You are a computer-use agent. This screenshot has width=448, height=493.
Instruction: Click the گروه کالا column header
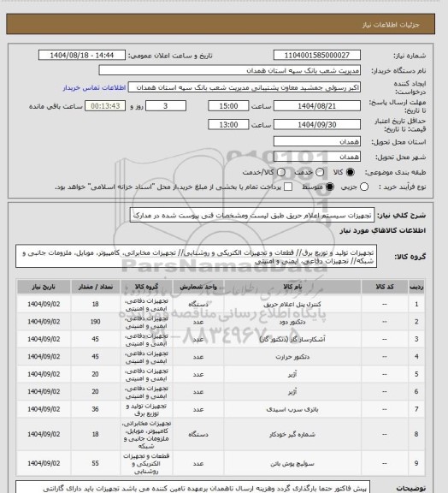pos(146,287)
